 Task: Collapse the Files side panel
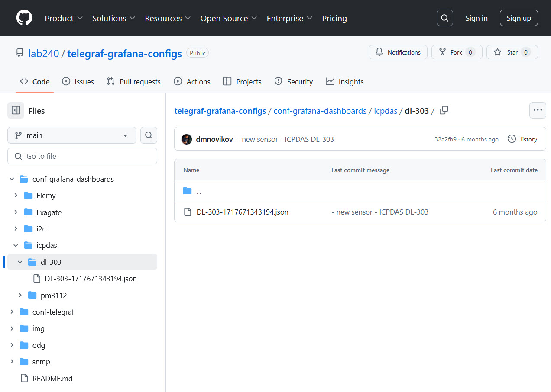pos(16,110)
